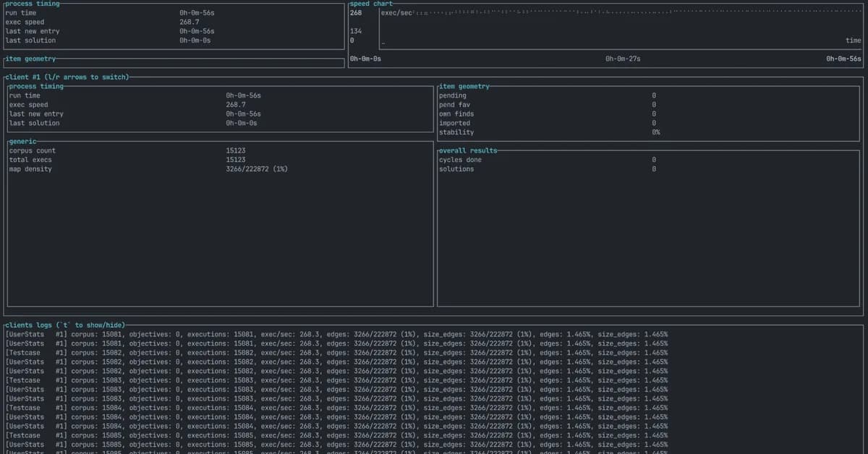
Task: Click the cycles done counter in overall results
Action: 653,159
